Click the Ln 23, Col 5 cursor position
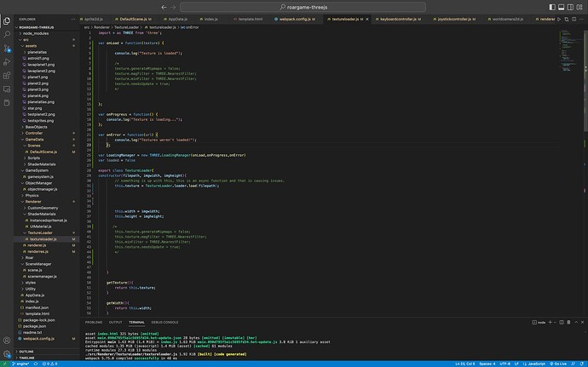 pos(465,364)
